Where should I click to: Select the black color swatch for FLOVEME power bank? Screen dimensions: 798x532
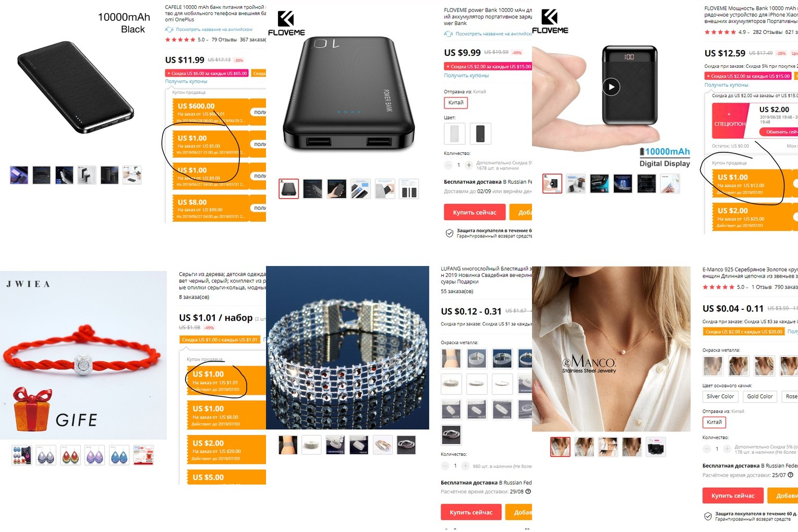(480, 134)
